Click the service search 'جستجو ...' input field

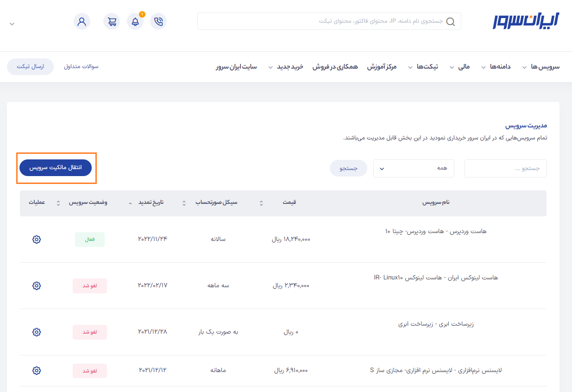505,168
